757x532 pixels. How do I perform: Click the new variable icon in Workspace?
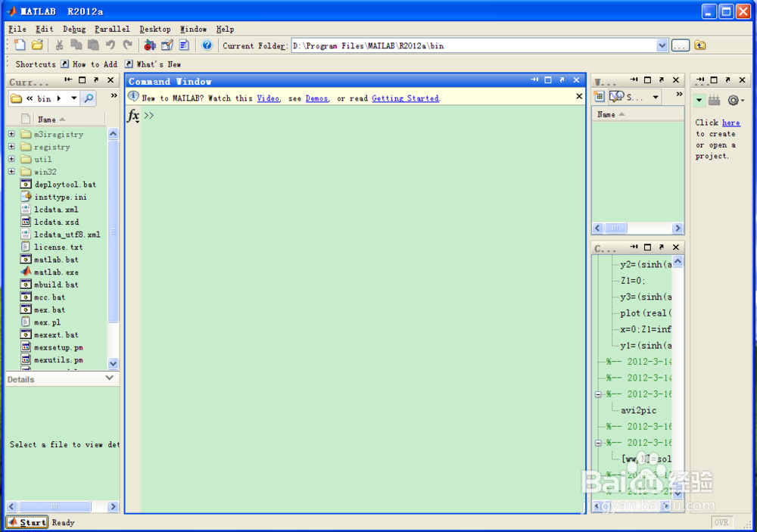pos(599,97)
